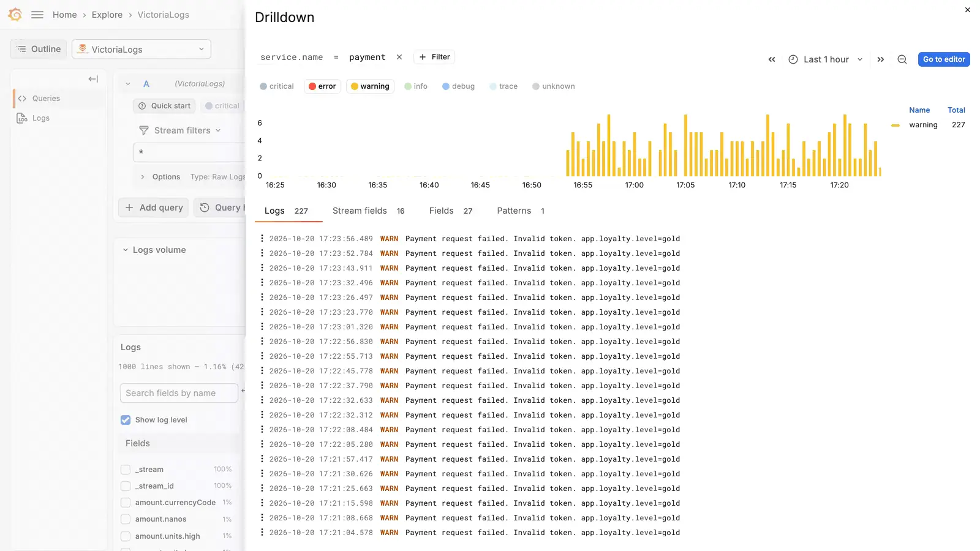980x551 pixels.
Task: Open the hamburger navigation menu
Action: point(37,15)
